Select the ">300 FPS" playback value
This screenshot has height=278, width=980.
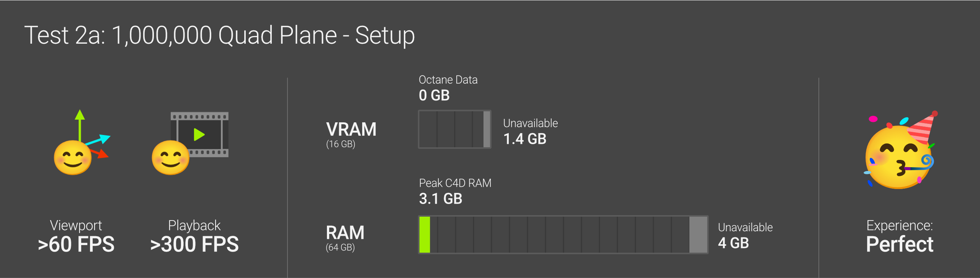(x=194, y=244)
